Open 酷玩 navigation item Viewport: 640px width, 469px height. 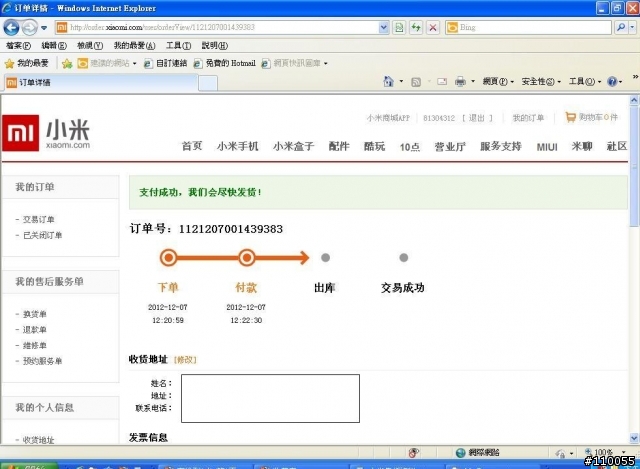coord(374,146)
